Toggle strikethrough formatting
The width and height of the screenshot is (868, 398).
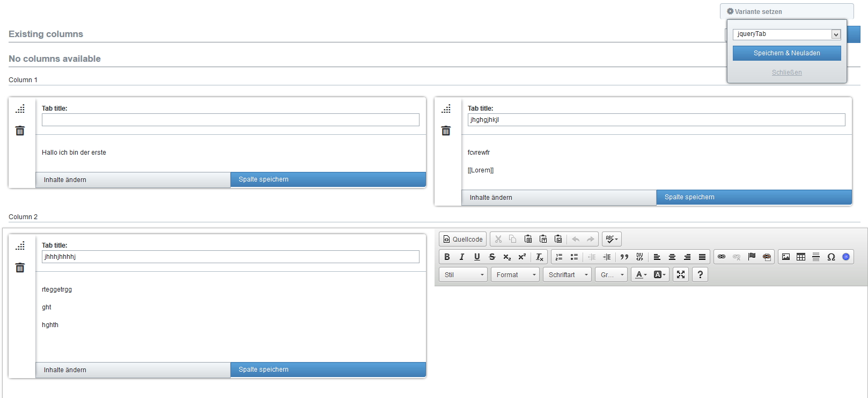click(x=492, y=257)
